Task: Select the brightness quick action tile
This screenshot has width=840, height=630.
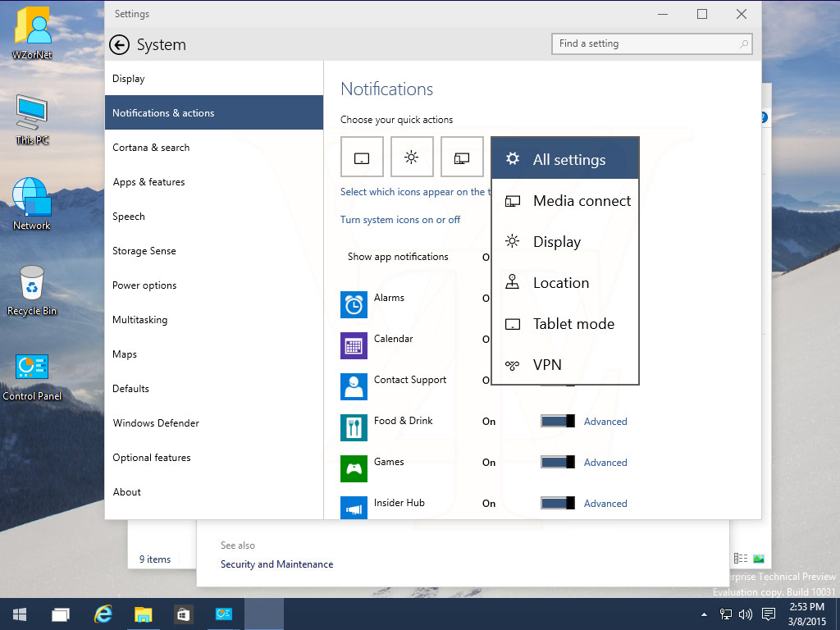Action: click(412, 157)
